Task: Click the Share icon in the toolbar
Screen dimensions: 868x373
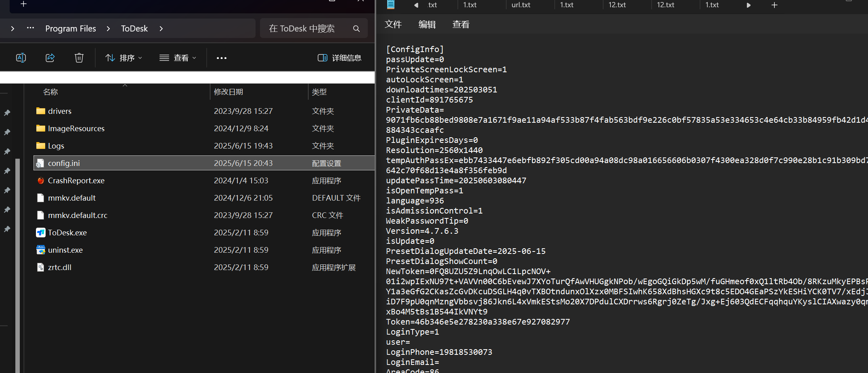Action: [x=50, y=58]
